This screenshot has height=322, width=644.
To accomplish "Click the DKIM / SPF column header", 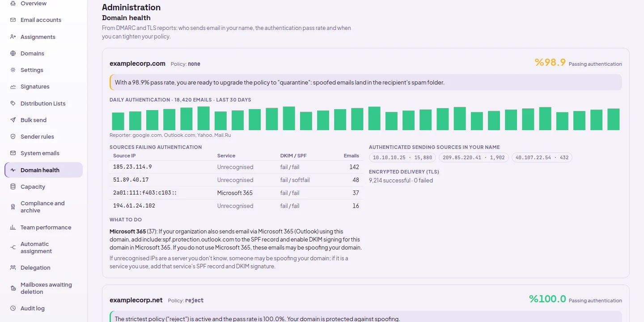I will (x=293, y=156).
